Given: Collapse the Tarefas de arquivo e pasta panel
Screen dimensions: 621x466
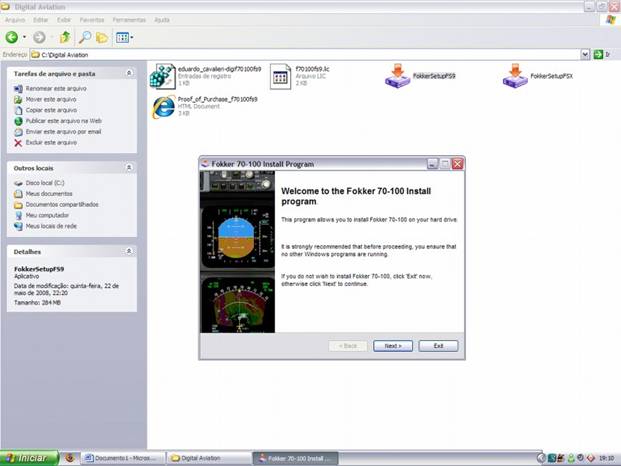Looking at the screenshot, I should tap(129, 73).
